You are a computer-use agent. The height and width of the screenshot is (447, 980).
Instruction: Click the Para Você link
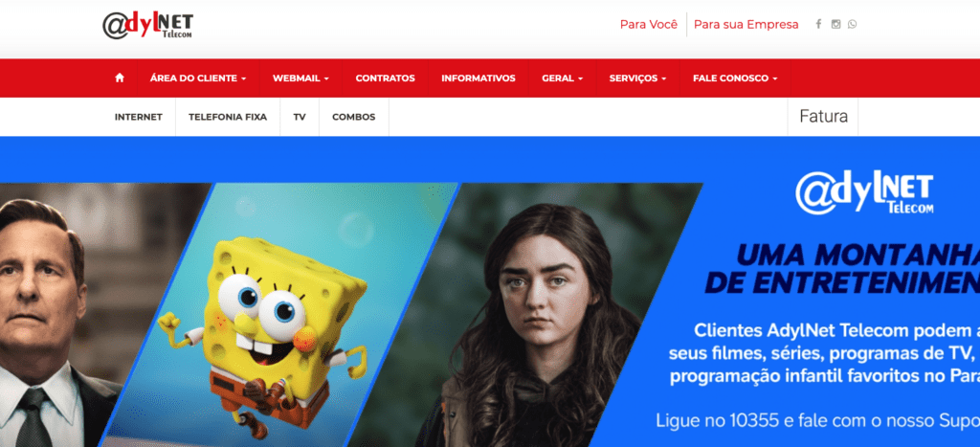pos(648,24)
